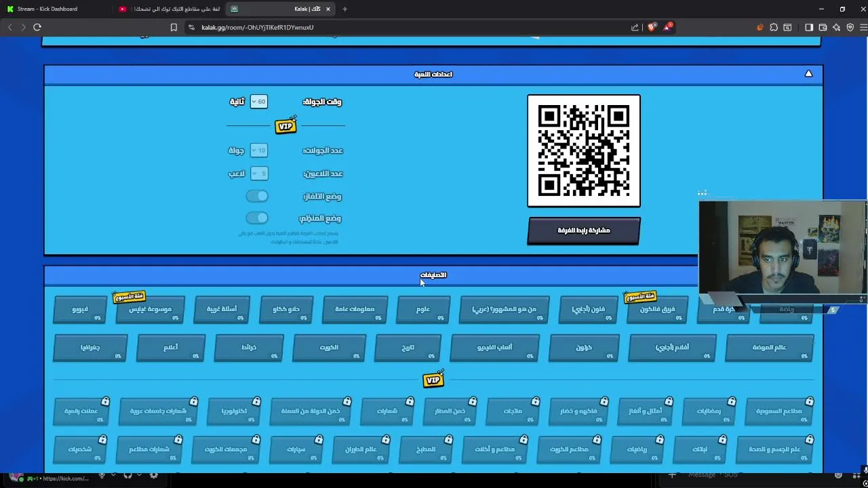Bookmark this page icon
Viewport: 868px width, 488px height.
174,27
